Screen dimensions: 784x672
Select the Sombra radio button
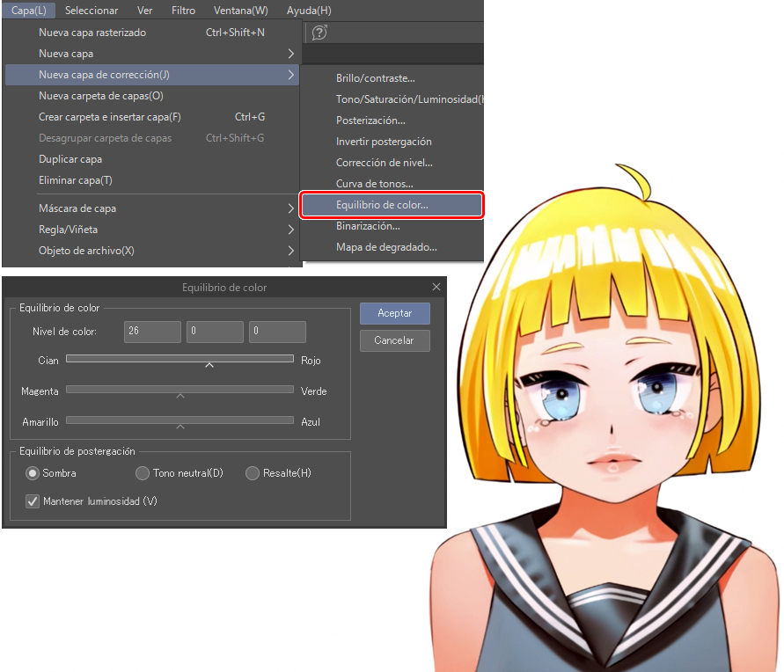(33, 473)
